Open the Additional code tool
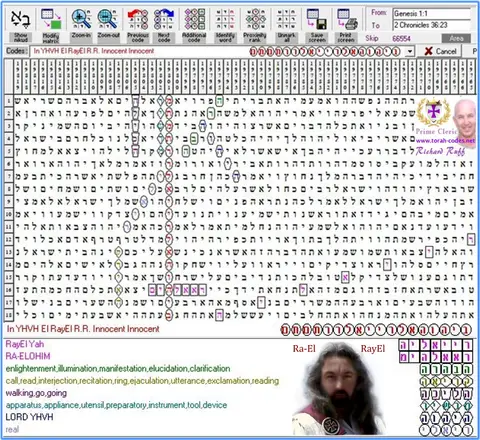480x440 pixels. pos(194,19)
